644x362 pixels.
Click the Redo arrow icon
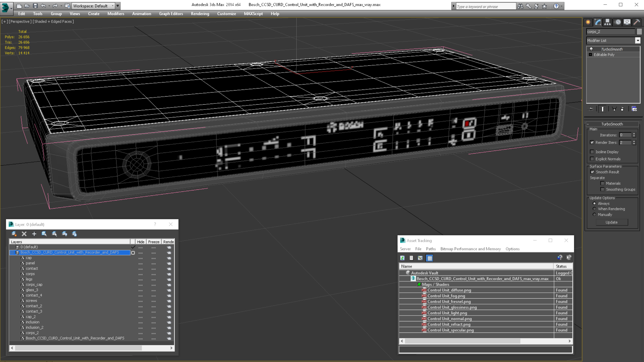pyautogui.click(x=55, y=6)
